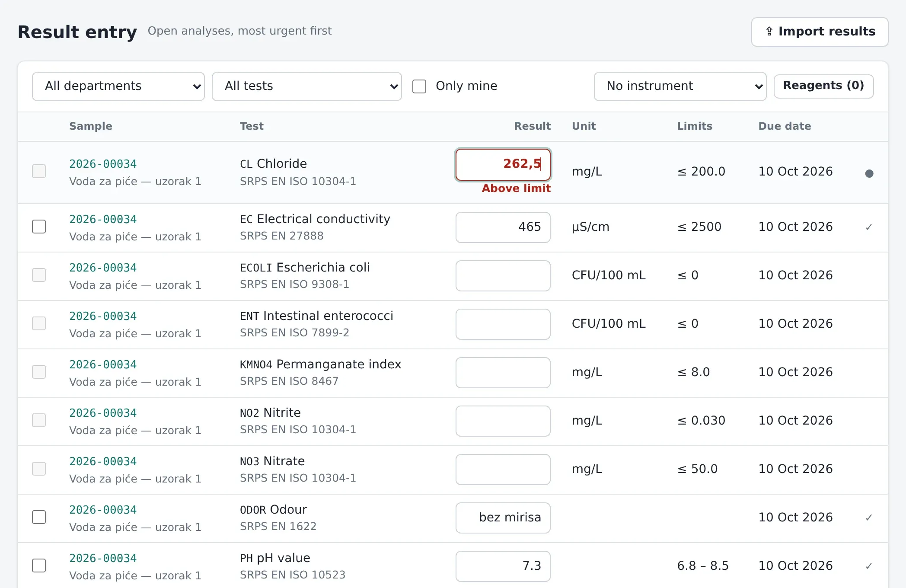Enable the Only mine checkbox

[x=419, y=86]
